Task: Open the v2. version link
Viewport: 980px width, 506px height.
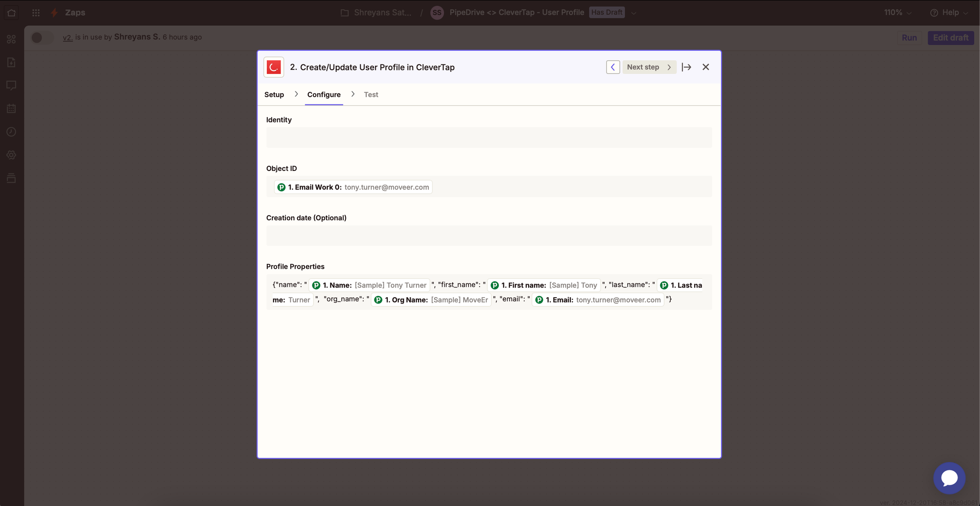Action: (68, 37)
